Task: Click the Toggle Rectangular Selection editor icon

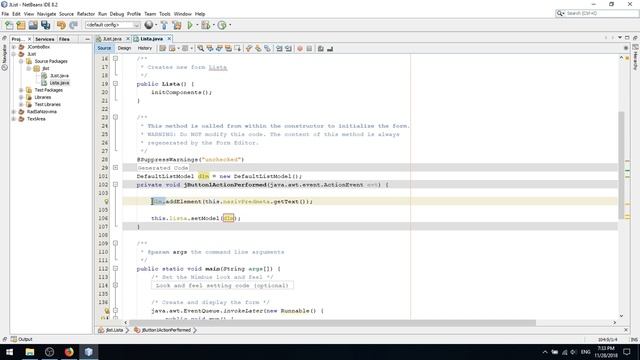Action: [238, 49]
